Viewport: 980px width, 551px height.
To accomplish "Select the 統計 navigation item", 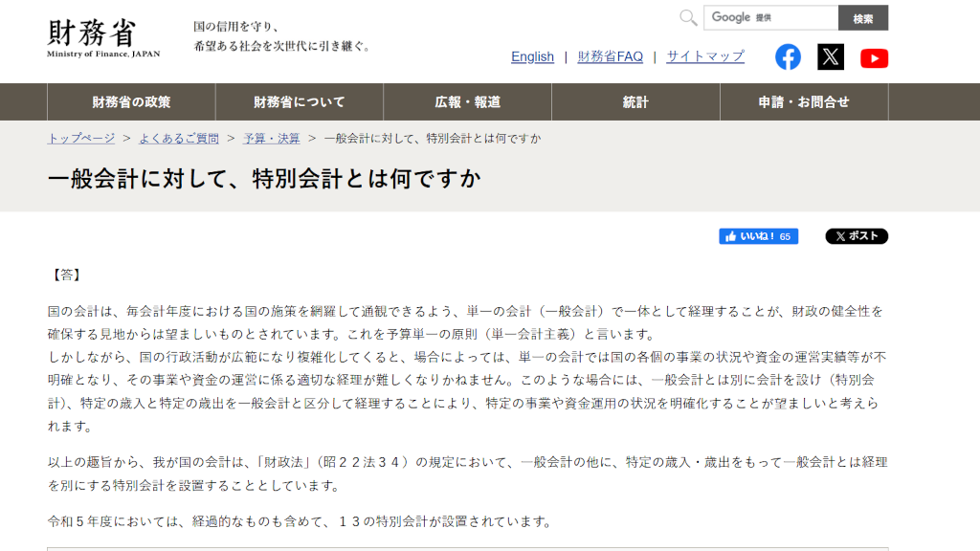I will pos(635,102).
